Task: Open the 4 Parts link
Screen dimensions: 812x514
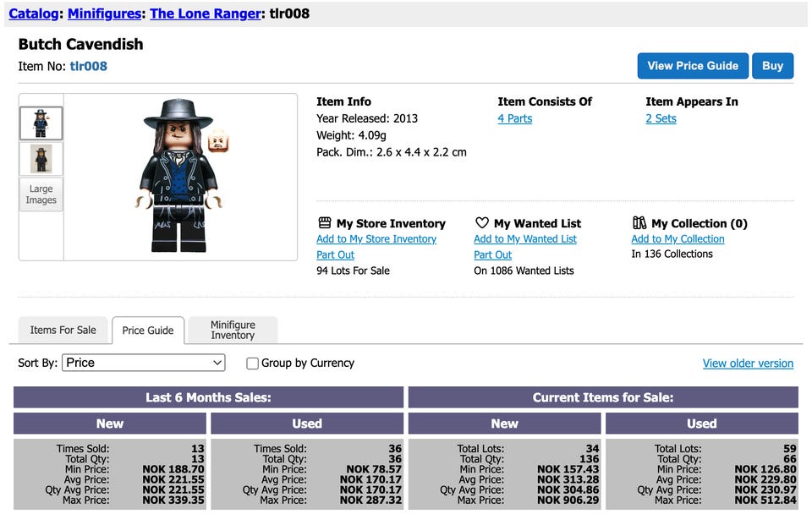Action: (x=515, y=118)
